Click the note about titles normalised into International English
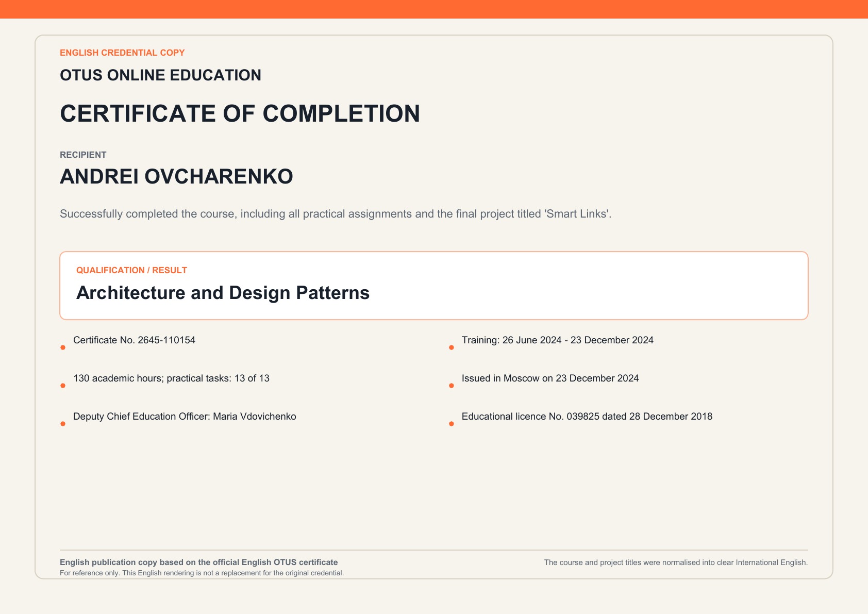Viewport: 868px width, 614px height. point(676,562)
